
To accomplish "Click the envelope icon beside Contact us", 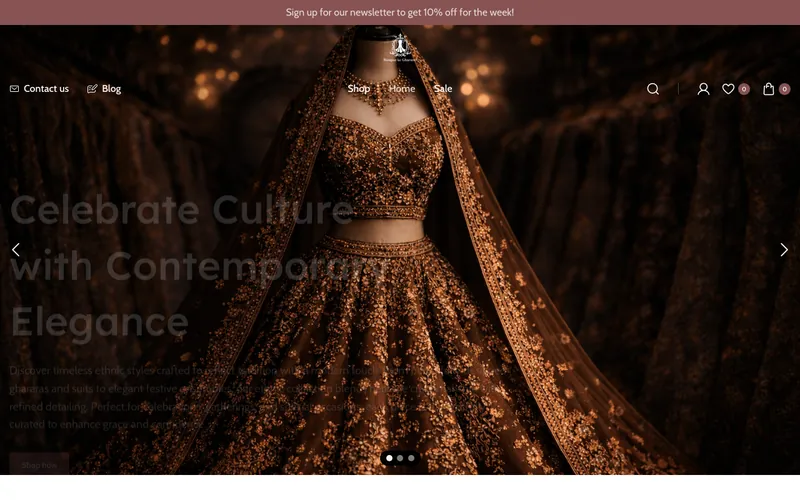I will (x=14, y=89).
